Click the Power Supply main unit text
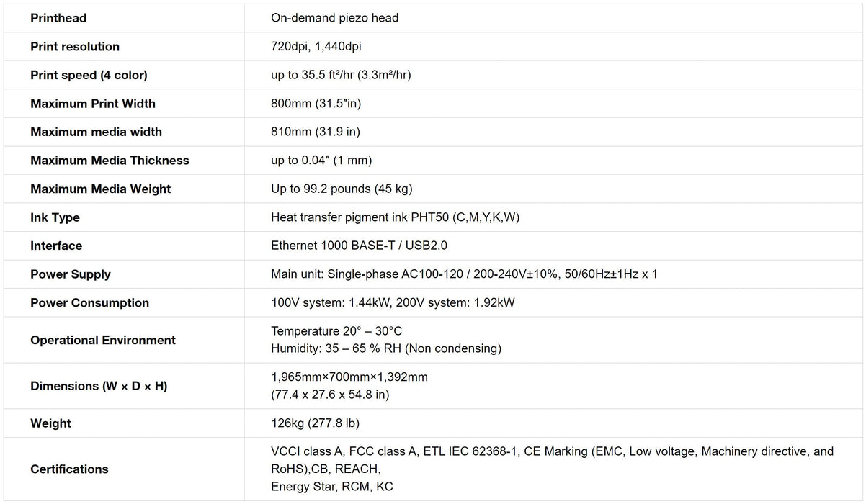Viewport: 866px width, 504px height. click(x=464, y=274)
